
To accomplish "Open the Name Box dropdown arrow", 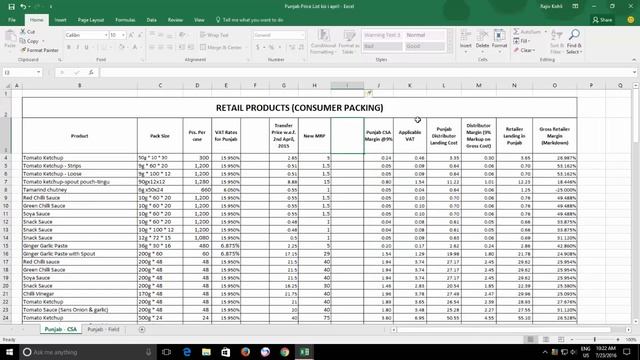I will 38,72.
